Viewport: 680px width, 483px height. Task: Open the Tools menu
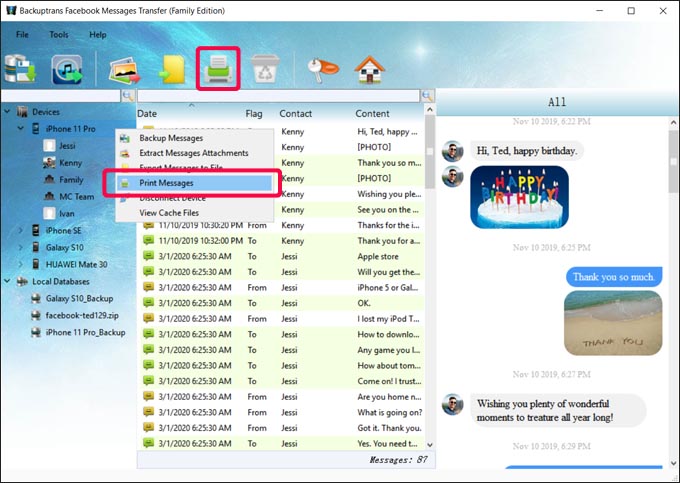click(59, 35)
